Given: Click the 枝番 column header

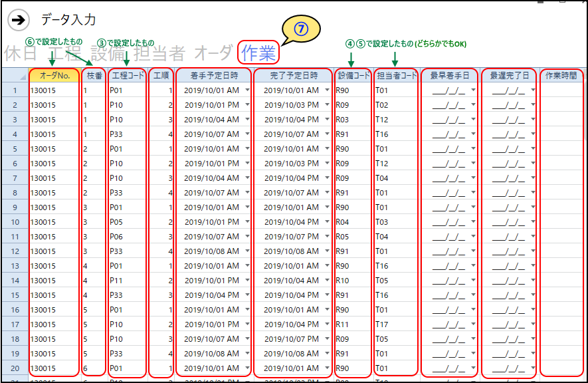Looking at the screenshot, I should click(x=94, y=75).
